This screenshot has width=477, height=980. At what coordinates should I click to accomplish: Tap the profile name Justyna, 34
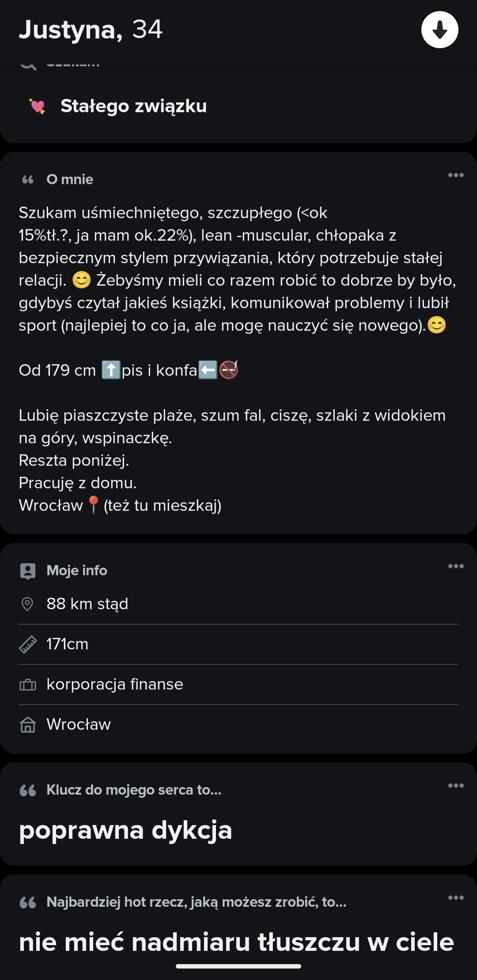(91, 30)
